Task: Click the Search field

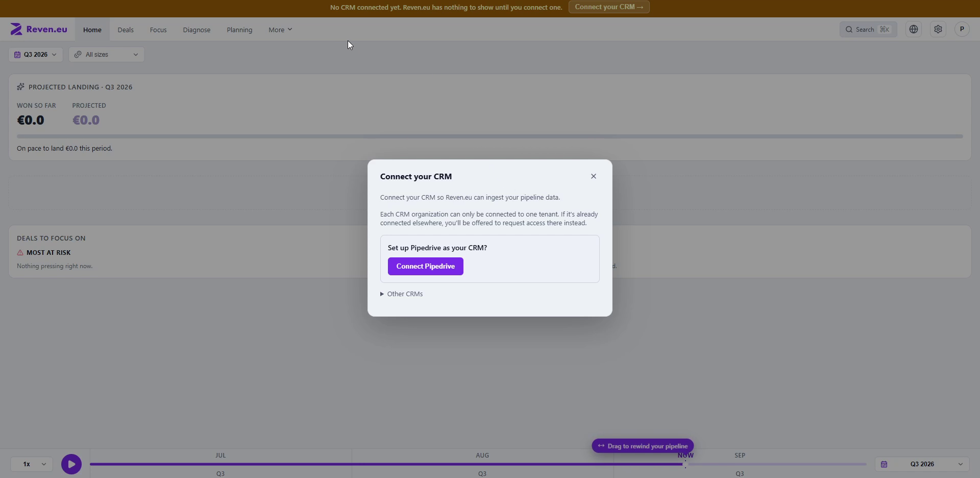Action: pos(868,30)
